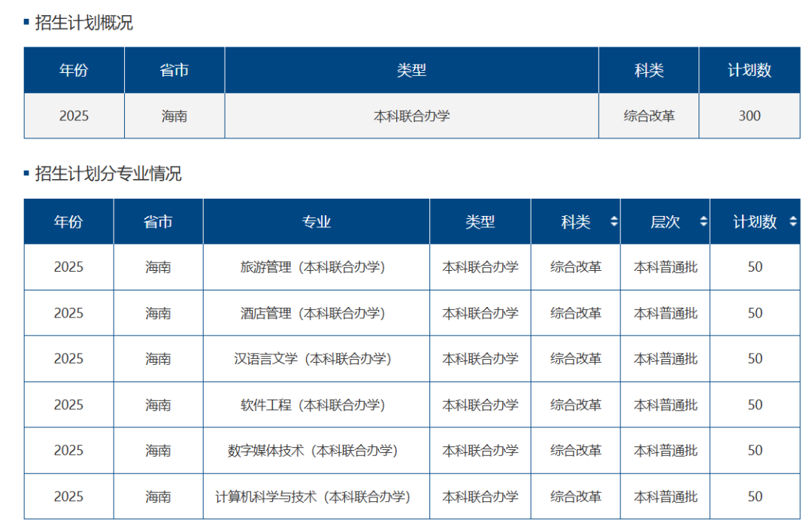Click 2025 in overview table row
812x523 pixels.
coord(74,116)
